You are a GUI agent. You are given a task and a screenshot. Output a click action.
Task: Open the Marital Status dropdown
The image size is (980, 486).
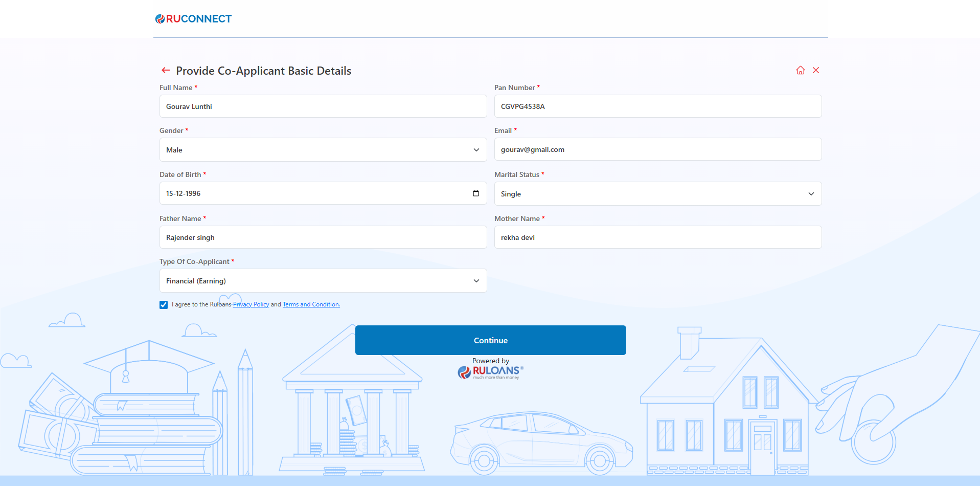(x=657, y=194)
